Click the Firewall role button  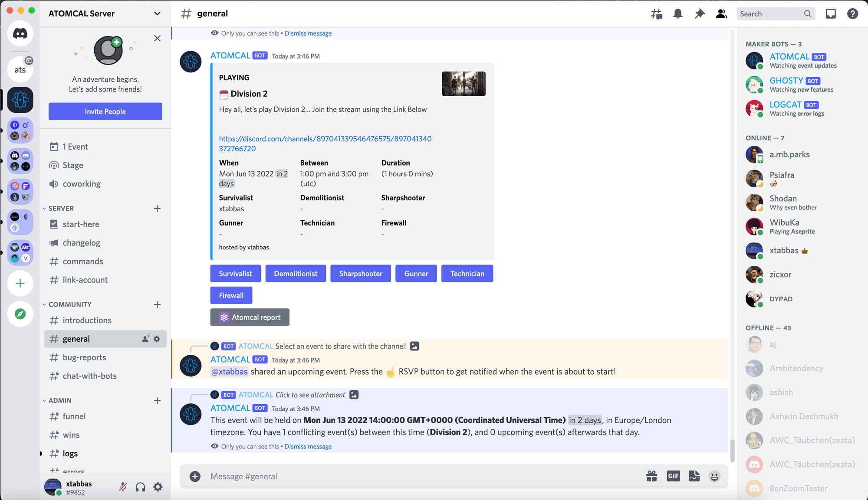[231, 295]
